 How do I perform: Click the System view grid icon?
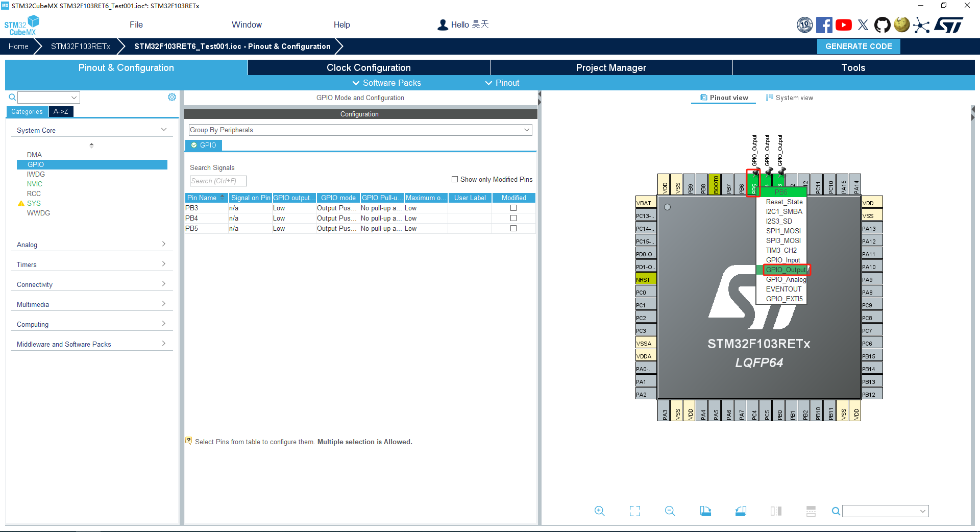click(770, 97)
